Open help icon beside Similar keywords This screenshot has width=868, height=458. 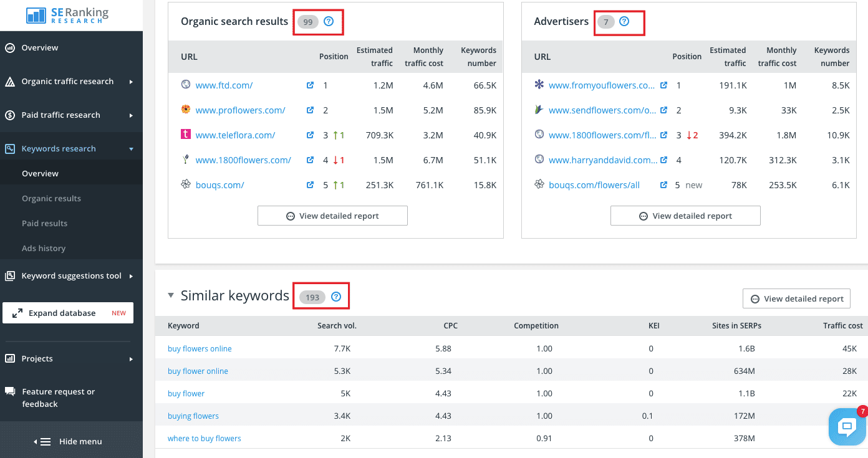click(x=336, y=297)
